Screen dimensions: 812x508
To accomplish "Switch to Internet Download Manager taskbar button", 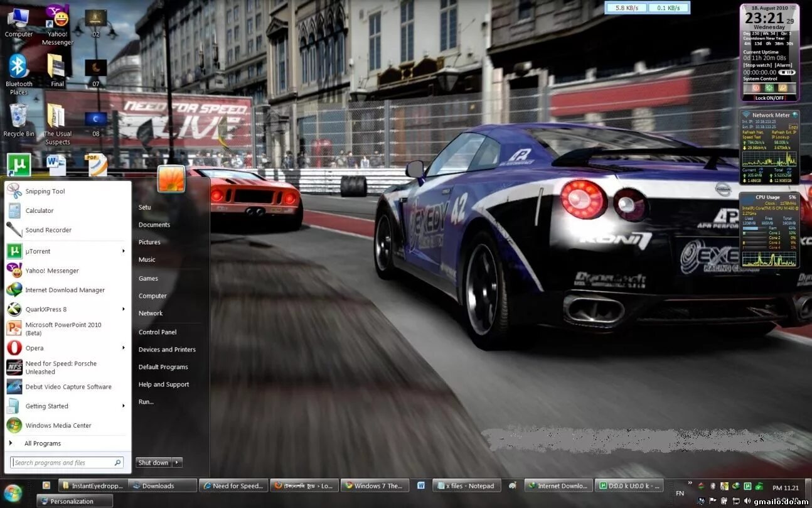I will click(558, 485).
